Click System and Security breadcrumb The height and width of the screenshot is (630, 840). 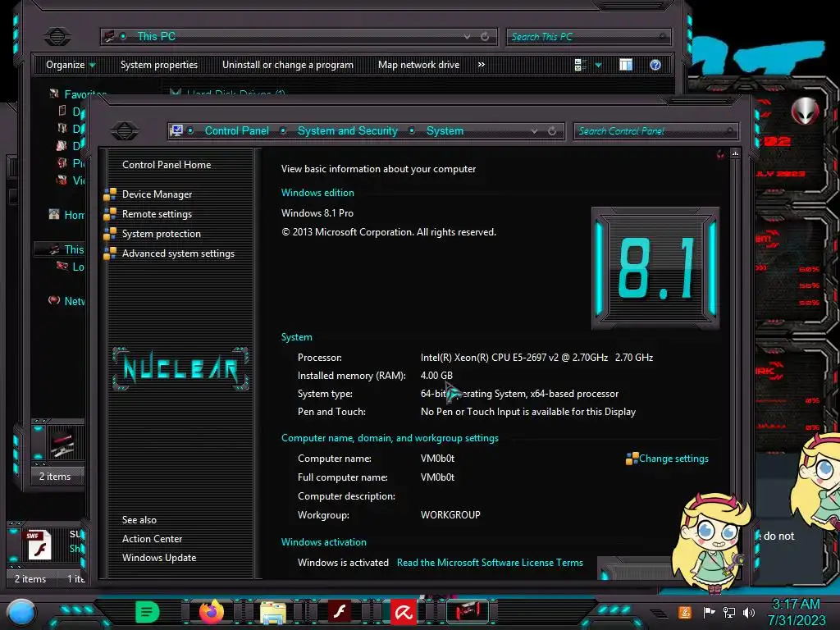[347, 130]
